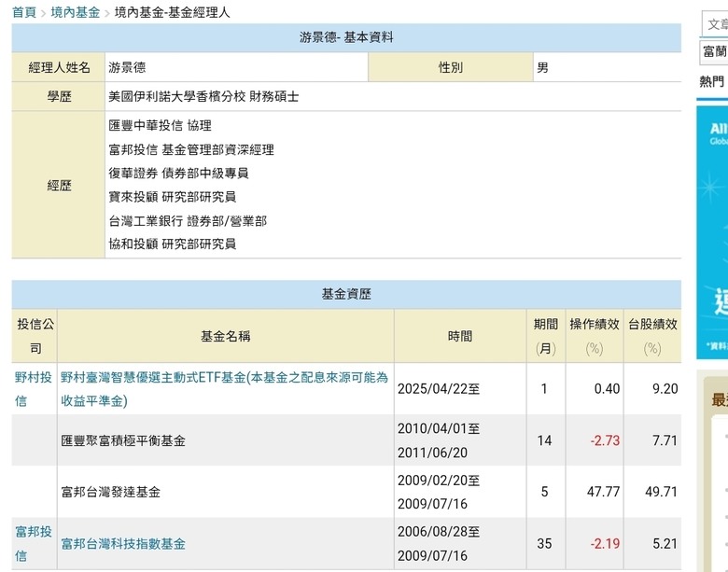Click the 時間 column header
Image resolution: width=728 pixels, height=572 pixels.
coord(460,336)
